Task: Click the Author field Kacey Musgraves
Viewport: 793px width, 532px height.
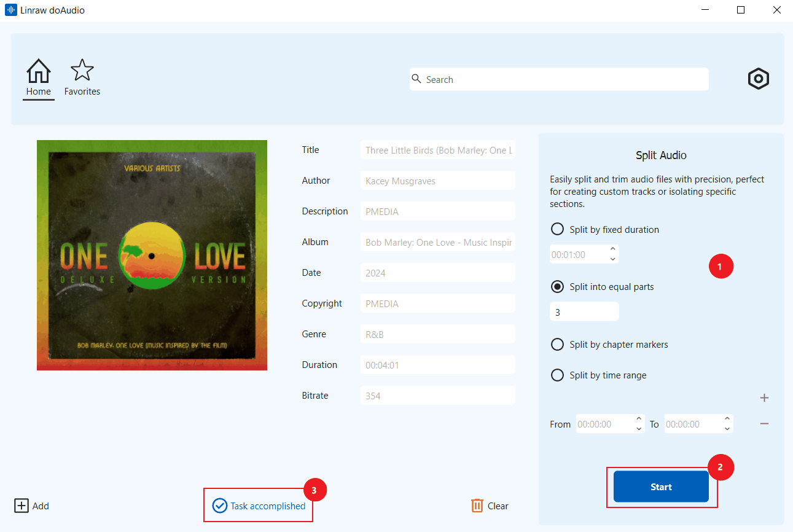Action: click(437, 181)
